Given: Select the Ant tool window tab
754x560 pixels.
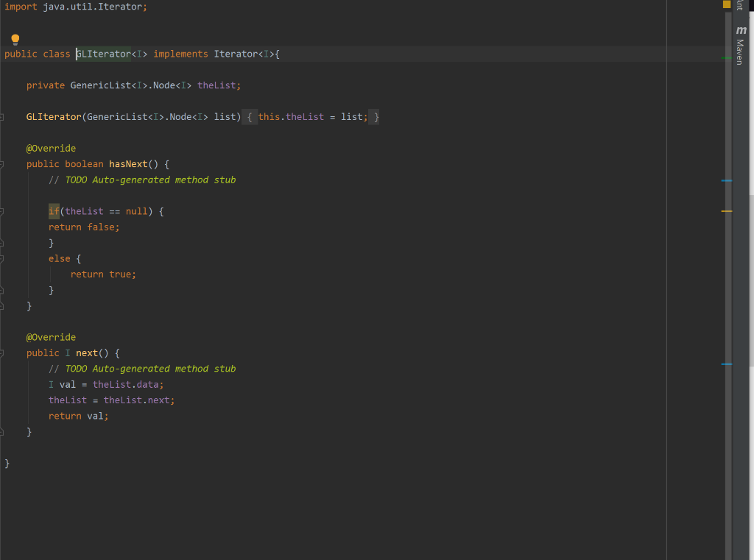Looking at the screenshot, I should click(x=739, y=6).
